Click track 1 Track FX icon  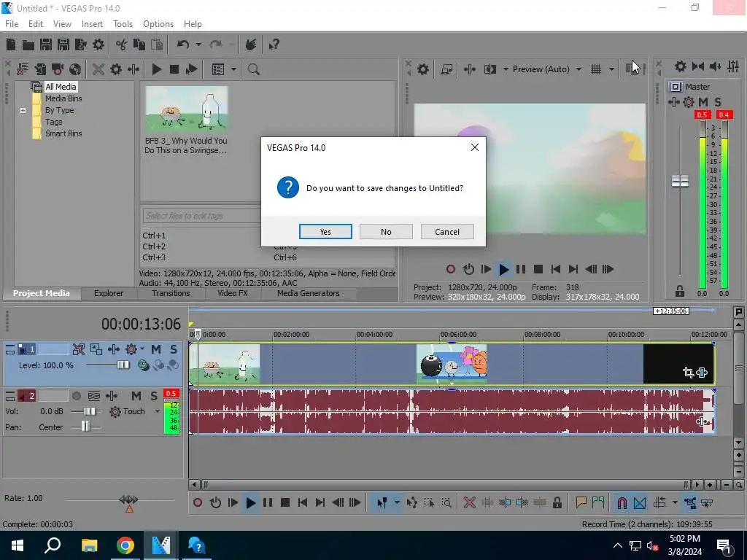(113, 349)
